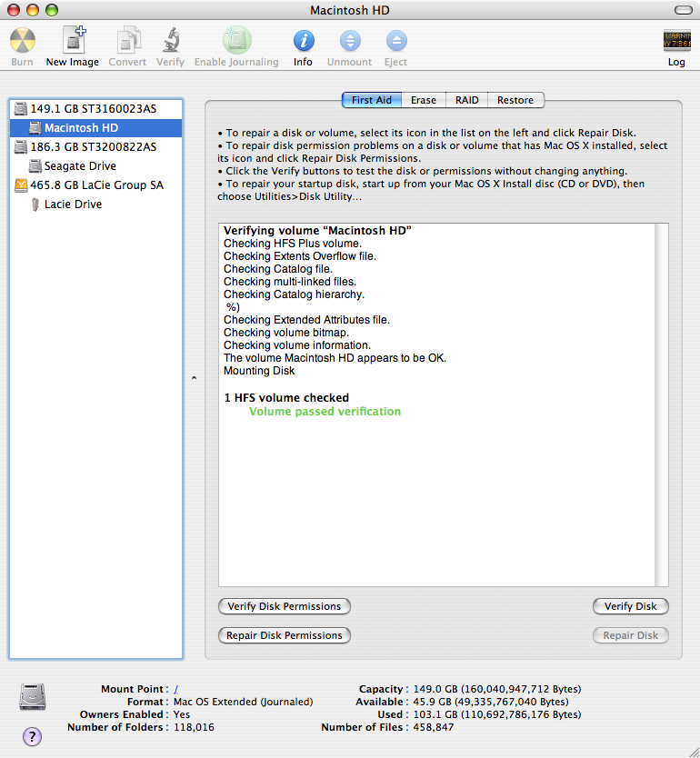Click the "Checking Extended Attributes file." line

tap(306, 320)
